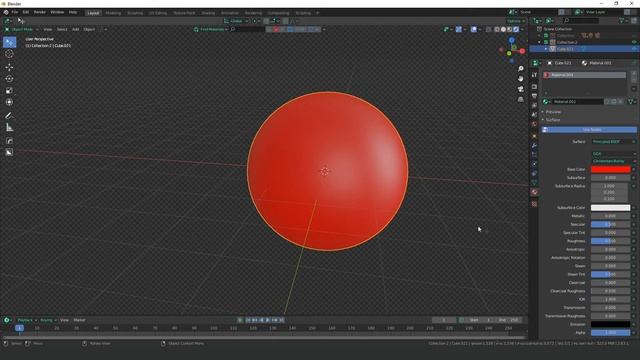Collapse Collection 2 in outliner
Screen dimensions: 640x360
point(539,42)
